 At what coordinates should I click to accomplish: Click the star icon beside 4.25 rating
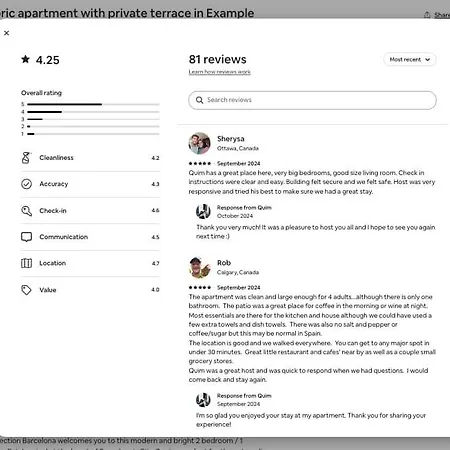coord(25,59)
